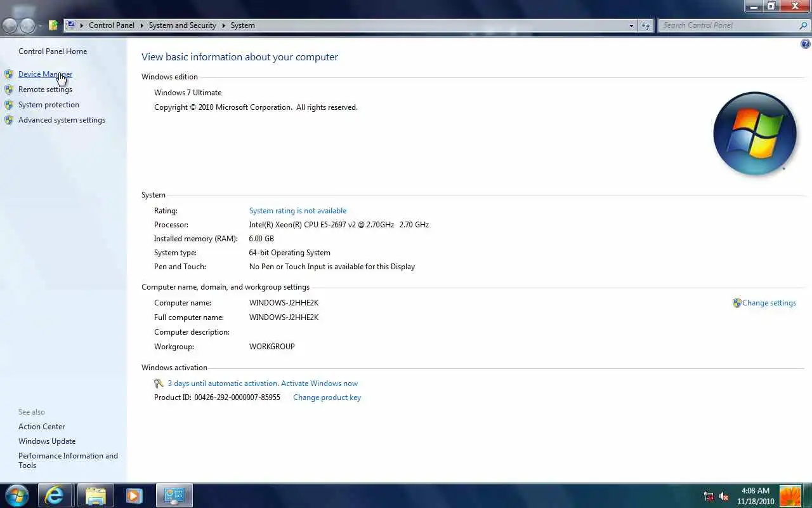Click System rating is not available link
The image size is (812, 508).
tap(298, 211)
